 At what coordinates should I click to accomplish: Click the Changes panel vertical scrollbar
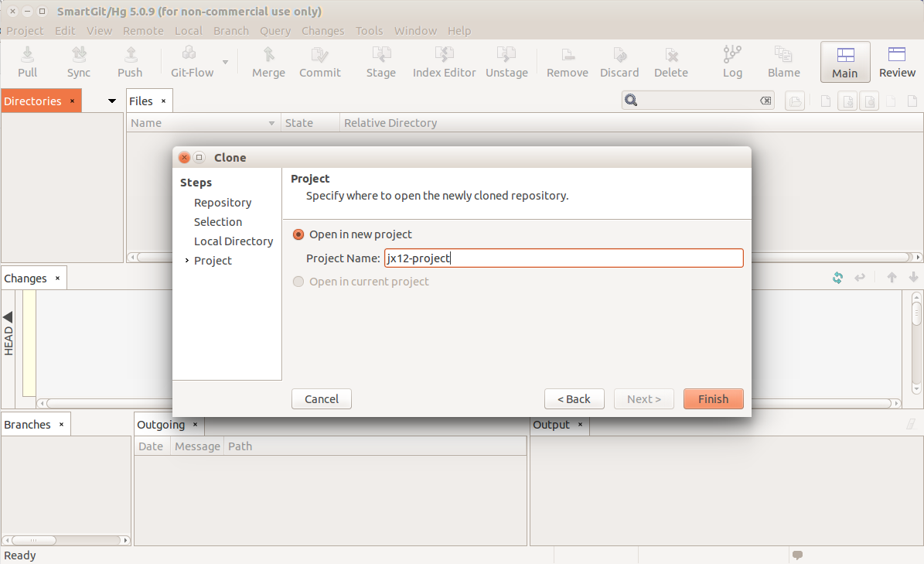pos(915,344)
